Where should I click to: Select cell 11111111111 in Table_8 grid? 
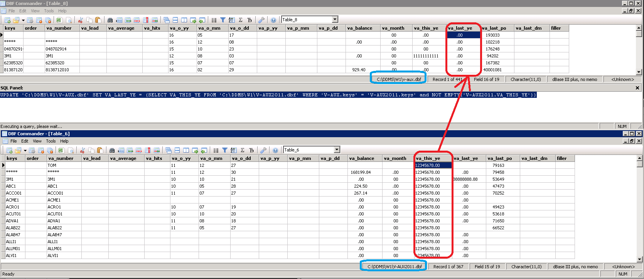[429, 56]
